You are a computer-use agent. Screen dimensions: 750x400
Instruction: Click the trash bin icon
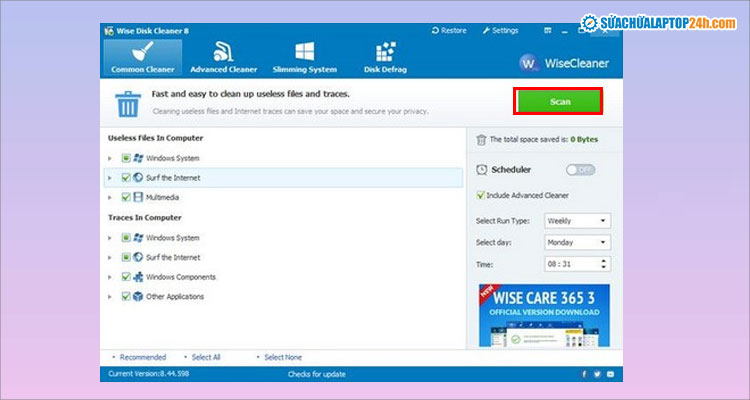128,103
